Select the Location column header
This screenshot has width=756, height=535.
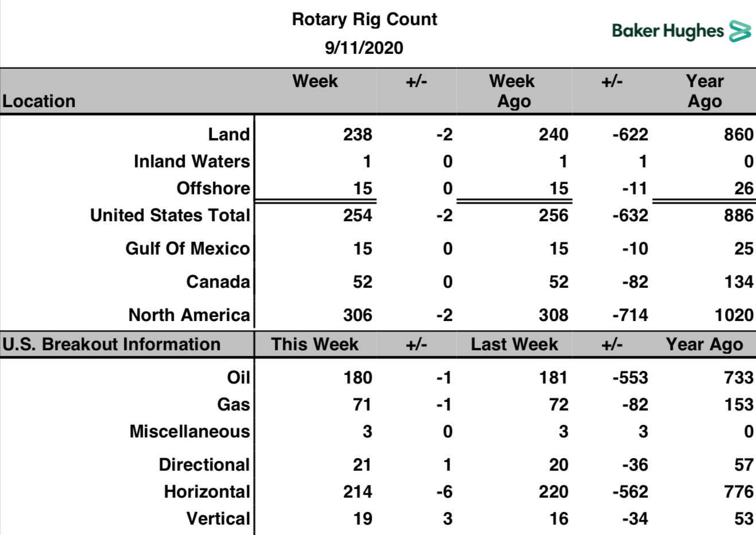39,101
